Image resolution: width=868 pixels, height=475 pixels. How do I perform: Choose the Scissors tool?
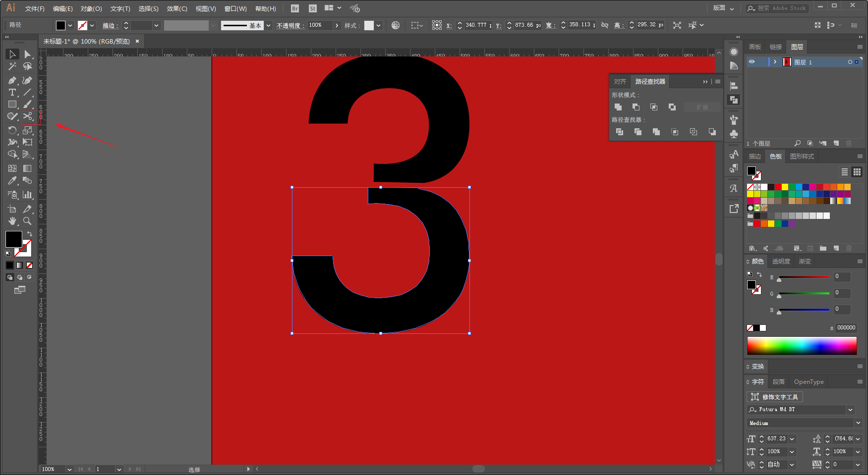28,116
